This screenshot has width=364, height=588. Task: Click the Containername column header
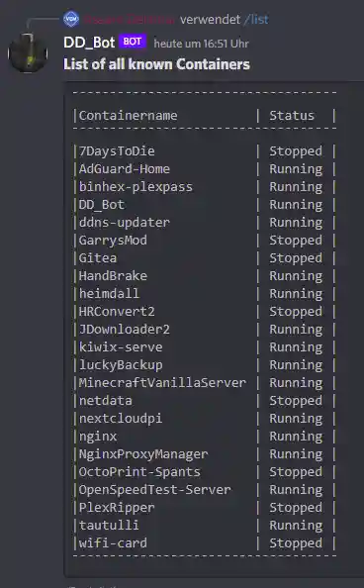tap(129, 116)
